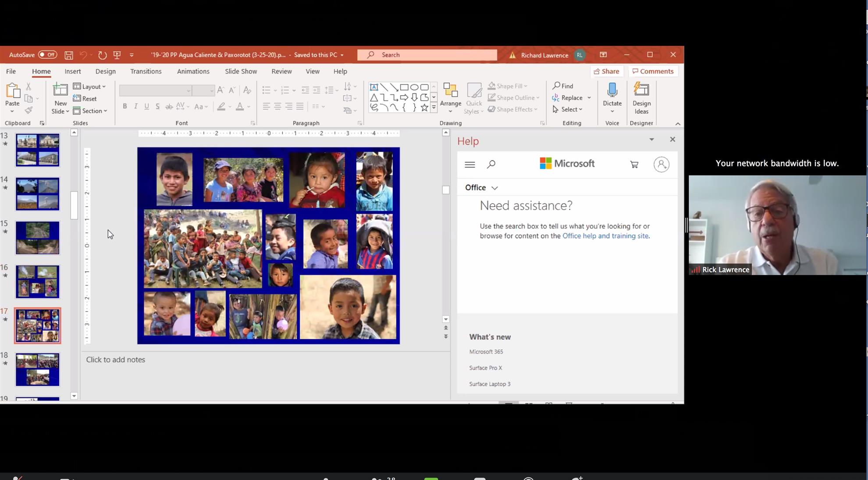Click the New Slide icon
The image size is (868, 480).
click(60, 90)
